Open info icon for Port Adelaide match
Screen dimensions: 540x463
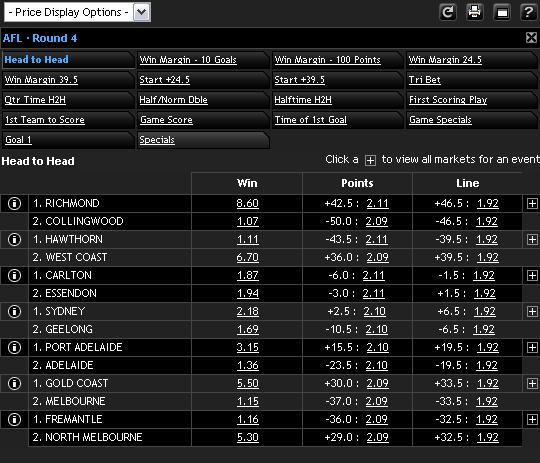point(14,347)
